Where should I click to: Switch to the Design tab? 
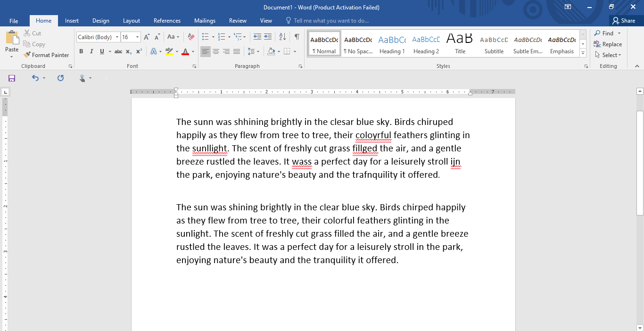pyautogui.click(x=100, y=21)
